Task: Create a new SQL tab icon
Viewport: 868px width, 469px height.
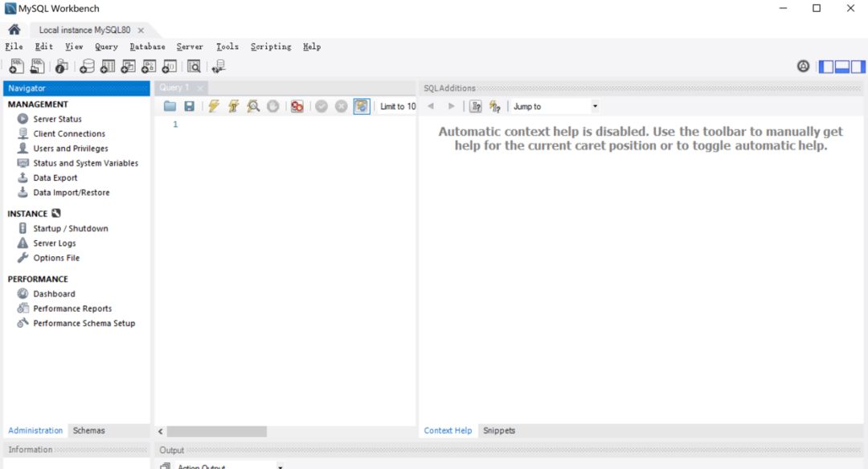Action: click(x=17, y=67)
